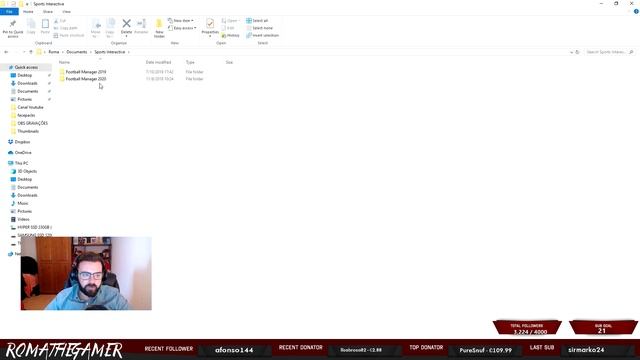The height and width of the screenshot is (360, 640).
Task: Open the New item dropdown
Action: click(x=181, y=21)
